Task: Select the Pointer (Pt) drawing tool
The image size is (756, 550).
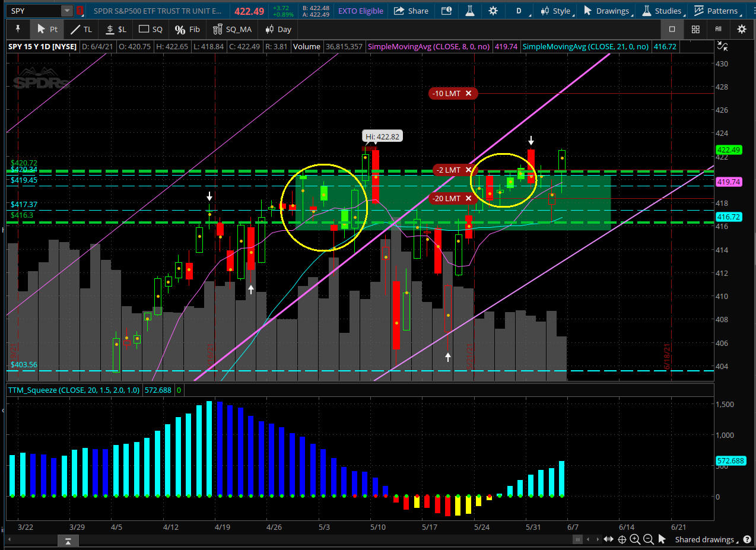Action: pos(47,29)
